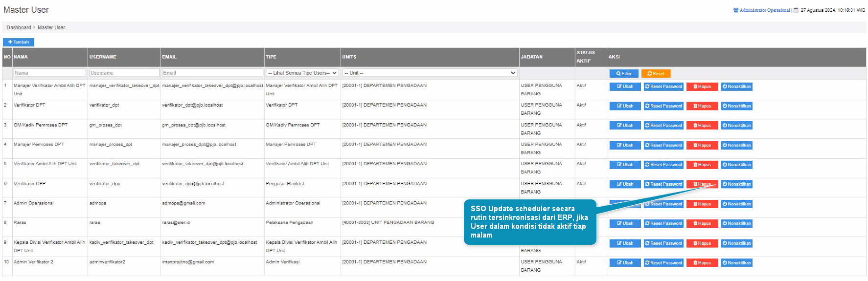Click Hapus for adminverifikator2

coord(702,263)
